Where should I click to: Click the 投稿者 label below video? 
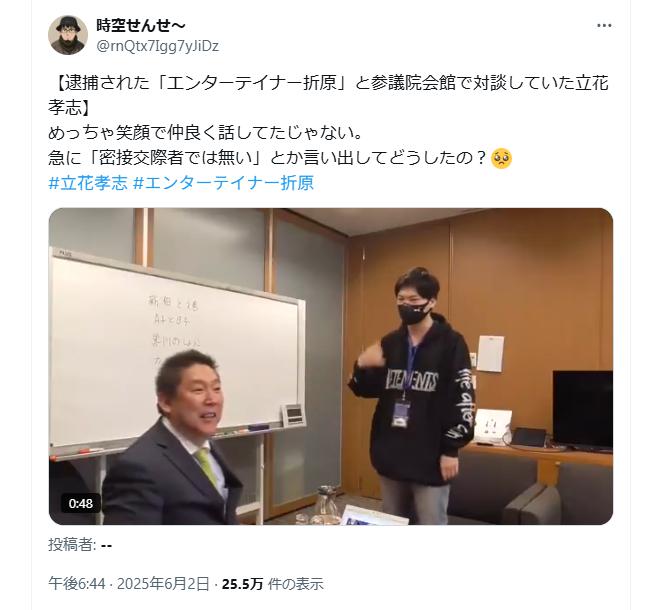pyautogui.click(x=73, y=545)
